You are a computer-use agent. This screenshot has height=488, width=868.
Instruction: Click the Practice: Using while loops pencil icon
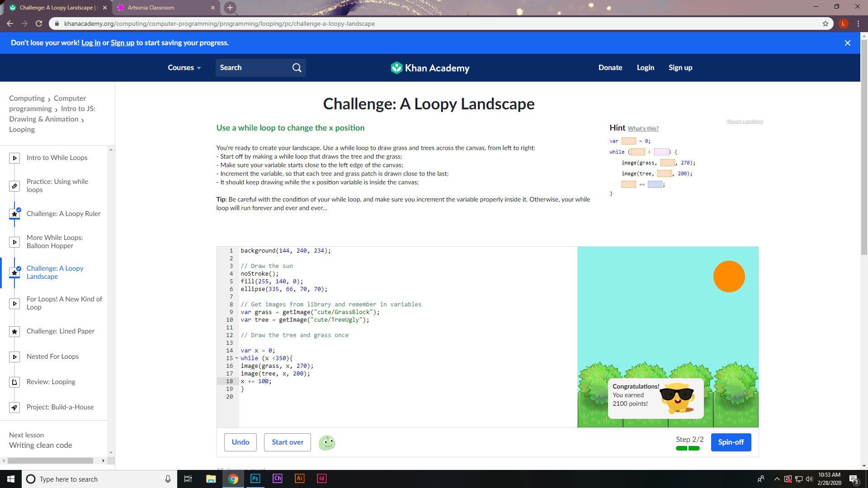click(14, 186)
